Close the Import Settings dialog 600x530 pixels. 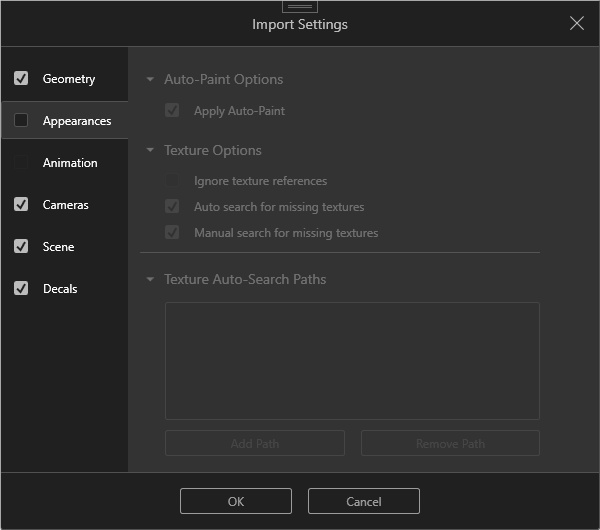577,23
